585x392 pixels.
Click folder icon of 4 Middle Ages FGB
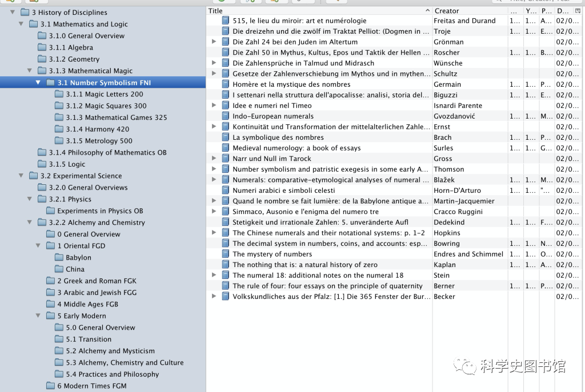[x=51, y=304]
